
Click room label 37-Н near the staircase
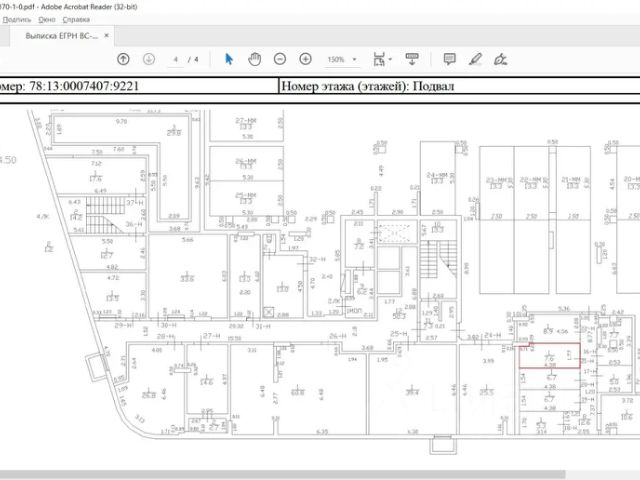pos(134,202)
